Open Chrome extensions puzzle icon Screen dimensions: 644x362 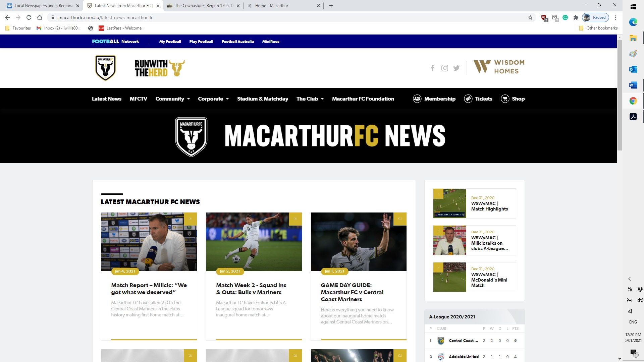[576, 17]
